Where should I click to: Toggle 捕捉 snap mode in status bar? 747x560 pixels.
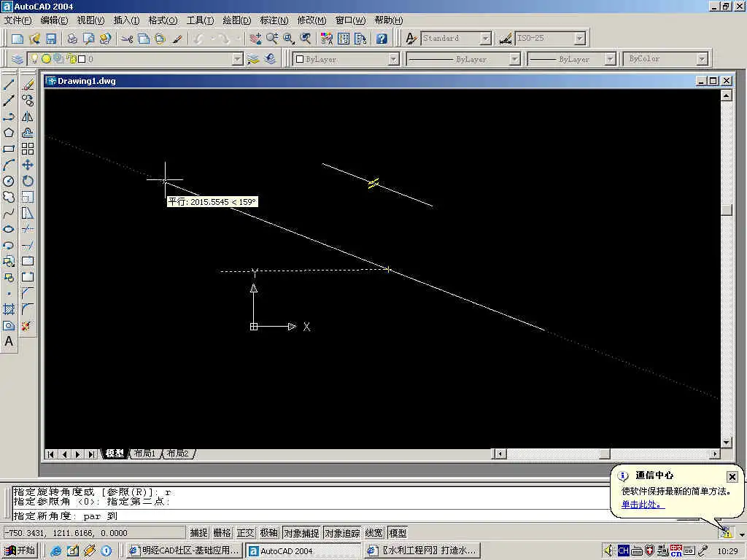coord(198,533)
